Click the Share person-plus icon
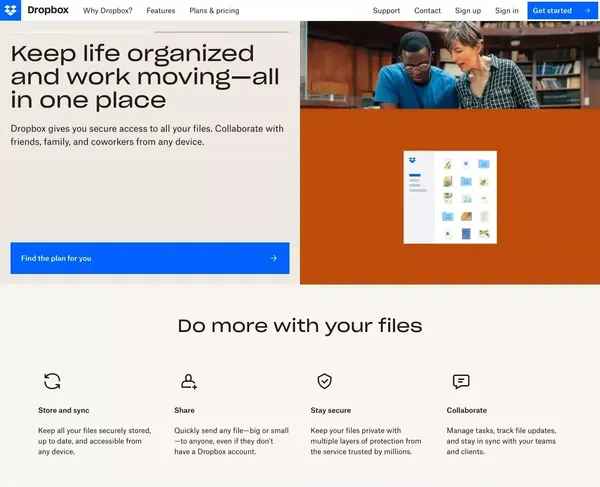600x487 pixels. [x=189, y=381]
